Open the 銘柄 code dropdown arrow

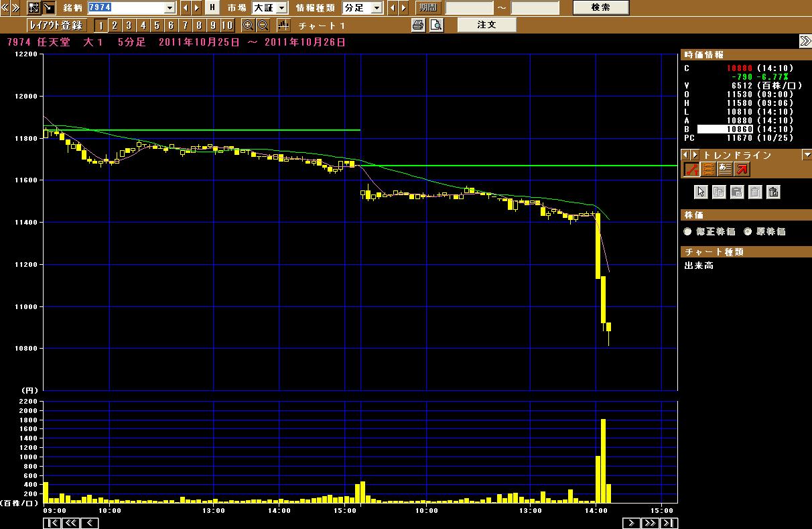pos(170,8)
